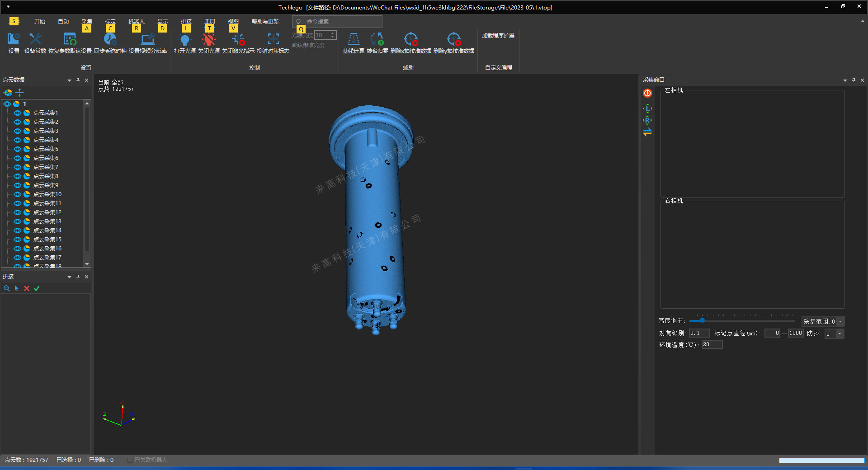Click the 转台归零 turntable icon
The height and width of the screenshot is (470, 868).
(x=377, y=40)
